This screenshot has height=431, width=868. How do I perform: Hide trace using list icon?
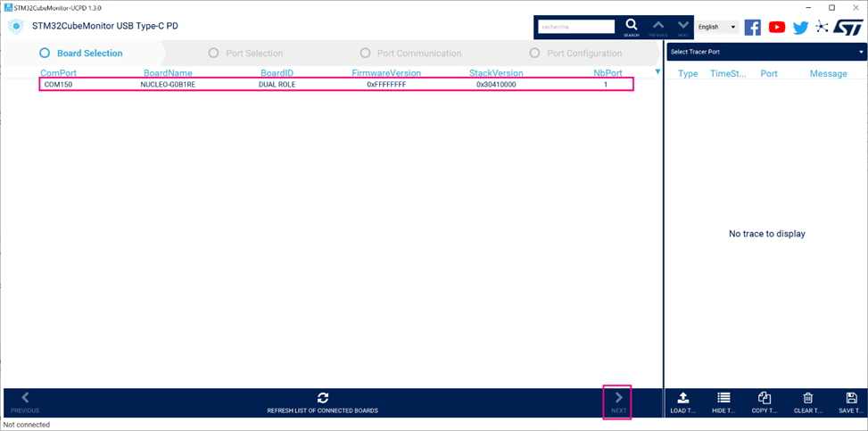point(723,403)
